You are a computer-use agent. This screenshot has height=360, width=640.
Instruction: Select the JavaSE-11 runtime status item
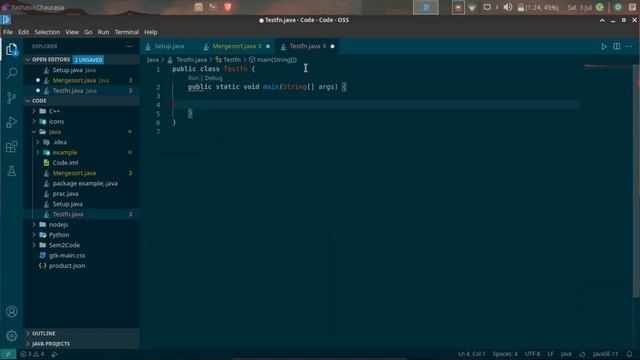[605, 354]
